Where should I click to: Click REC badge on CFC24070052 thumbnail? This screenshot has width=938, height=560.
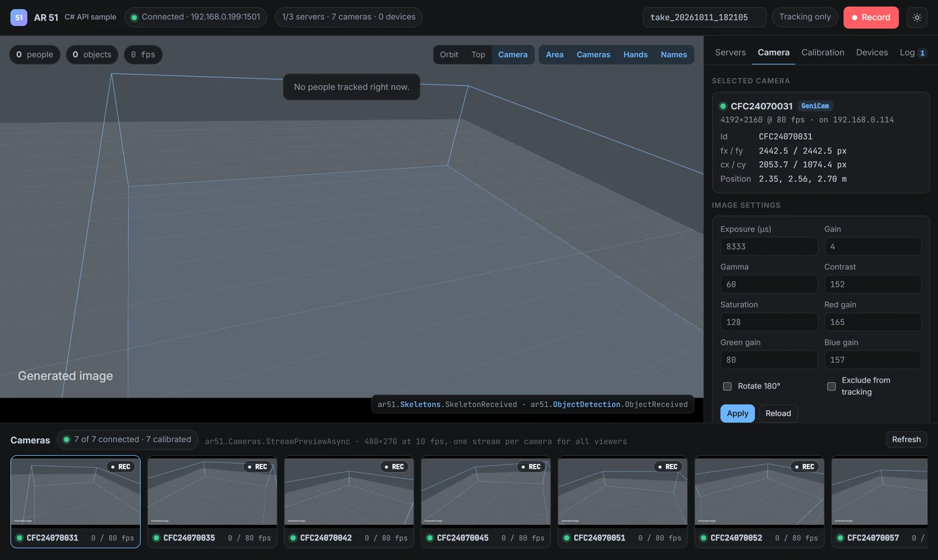coord(804,467)
